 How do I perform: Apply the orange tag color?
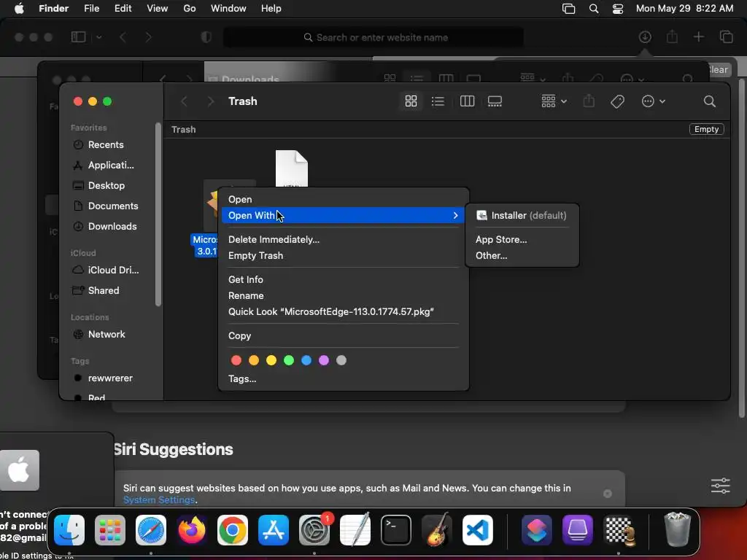tap(254, 360)
